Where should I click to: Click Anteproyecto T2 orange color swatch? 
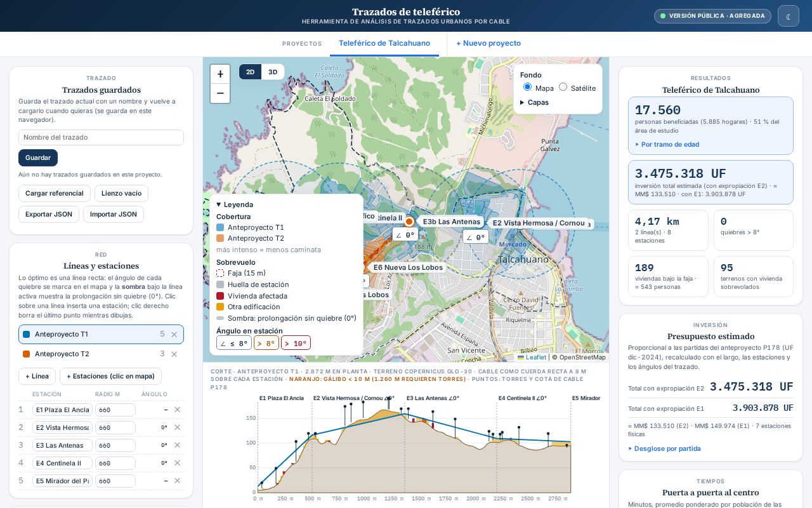tap(26, 354)
